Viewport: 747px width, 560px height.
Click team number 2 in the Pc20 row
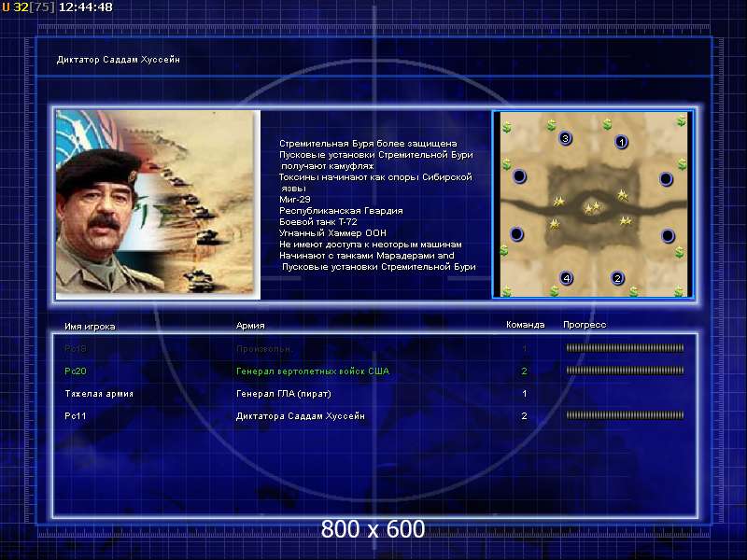[524, 371]
